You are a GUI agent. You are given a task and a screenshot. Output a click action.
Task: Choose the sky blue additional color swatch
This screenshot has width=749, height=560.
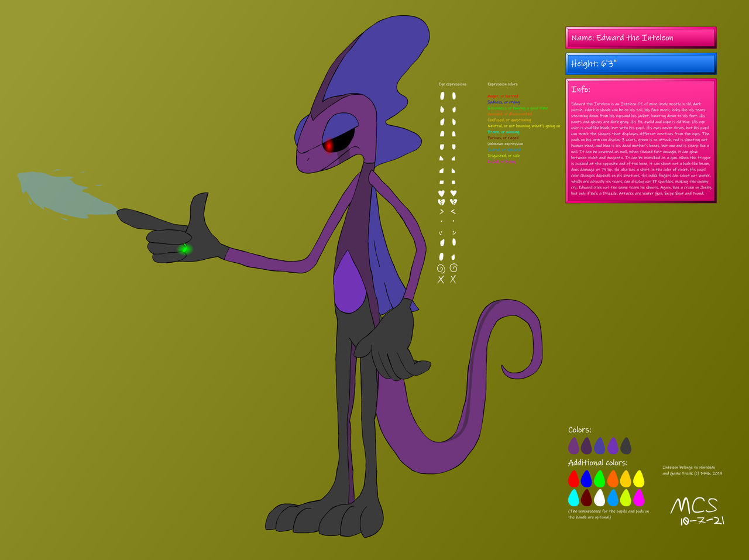[x=613, y=497]
